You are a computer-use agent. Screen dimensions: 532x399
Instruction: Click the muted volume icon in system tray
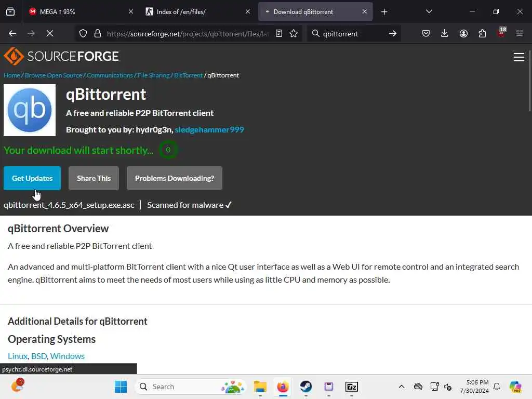tap(448, 387)
